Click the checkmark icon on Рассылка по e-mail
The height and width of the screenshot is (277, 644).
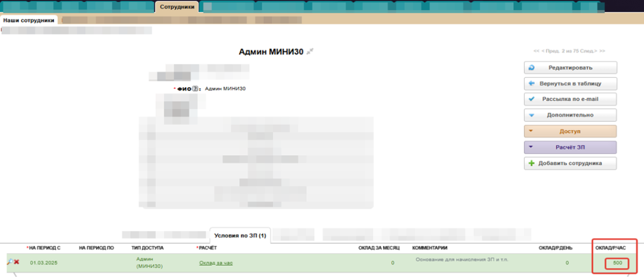[x=531, y=99]
